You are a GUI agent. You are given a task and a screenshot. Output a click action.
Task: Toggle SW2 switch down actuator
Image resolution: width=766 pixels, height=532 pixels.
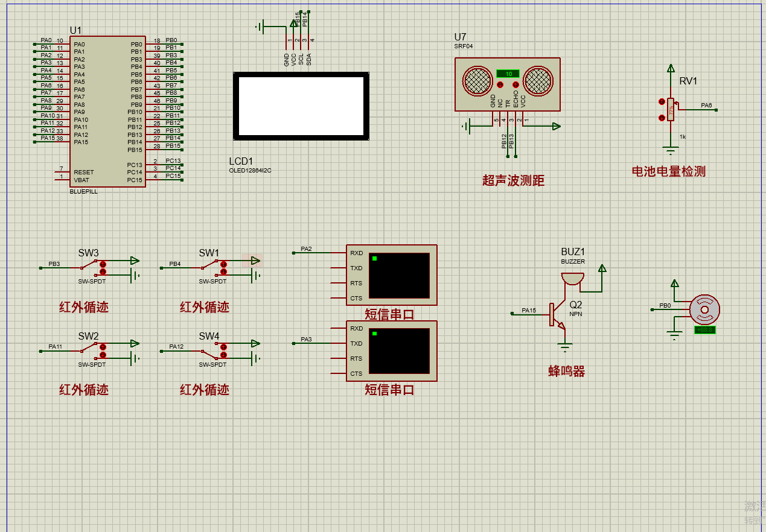pyautogui.click(x=103, y=354)
